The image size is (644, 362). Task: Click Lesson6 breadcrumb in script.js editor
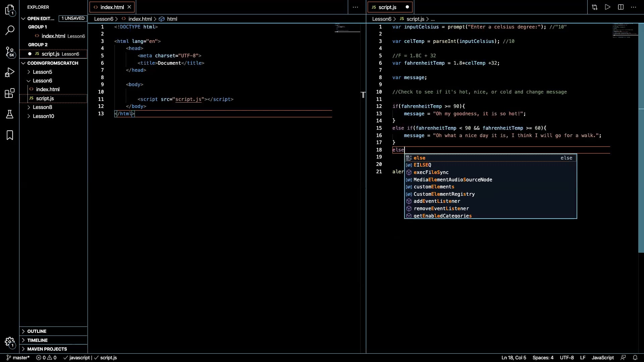[x=382, y=19]
